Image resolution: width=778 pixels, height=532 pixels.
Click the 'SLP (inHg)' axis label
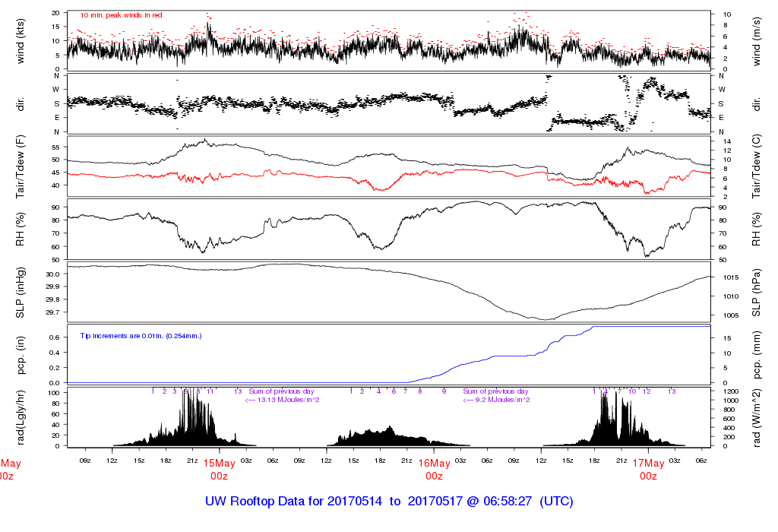tap(20, 293)
